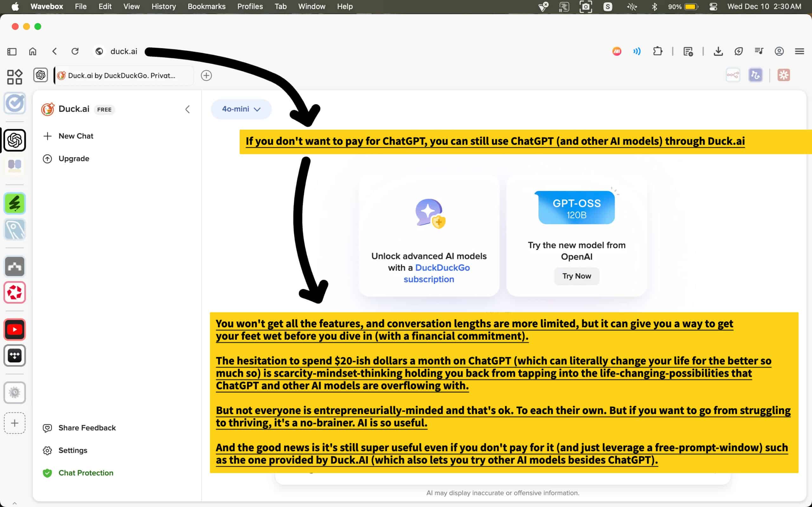Click the Try Now button
The image size is (812, 507).
[576, 276]
